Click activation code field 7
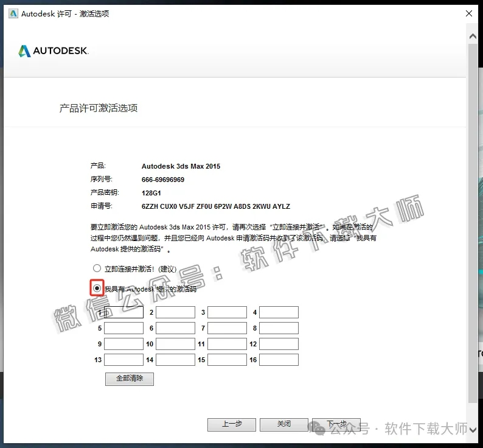Screen dimensions: 483x448 (x=228, y=328)
